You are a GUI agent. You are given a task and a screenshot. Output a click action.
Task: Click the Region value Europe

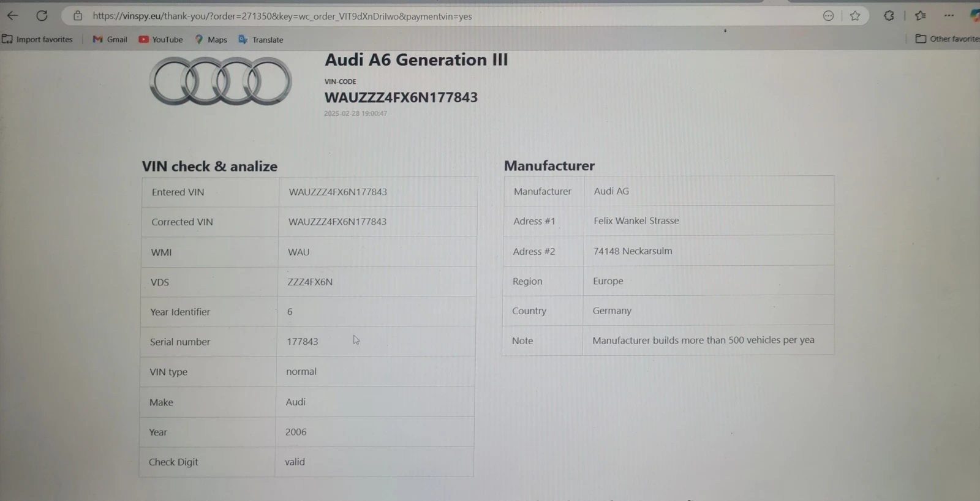click(x=608, y=281)
